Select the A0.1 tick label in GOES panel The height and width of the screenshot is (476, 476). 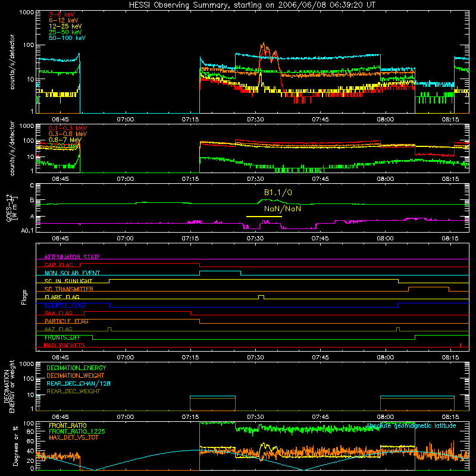(x=27, y=230)
